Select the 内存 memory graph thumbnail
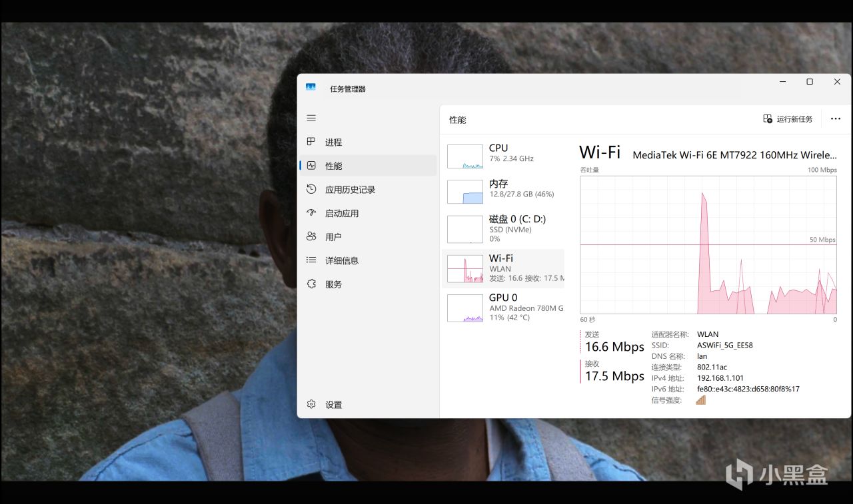Viewport: 853px width, 504px height. [x=465, y=192]
